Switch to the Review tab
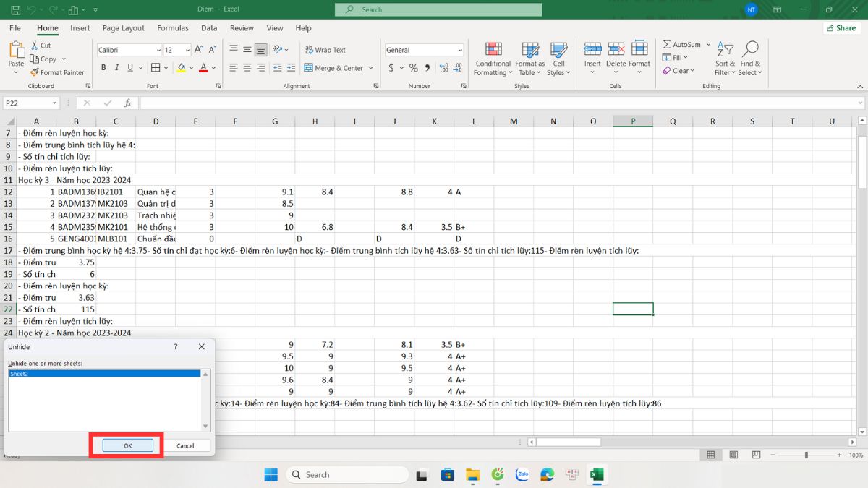Image resolution: width=868 pixels, height=488 pixels. pyautogui.click(x=242, y=28)
